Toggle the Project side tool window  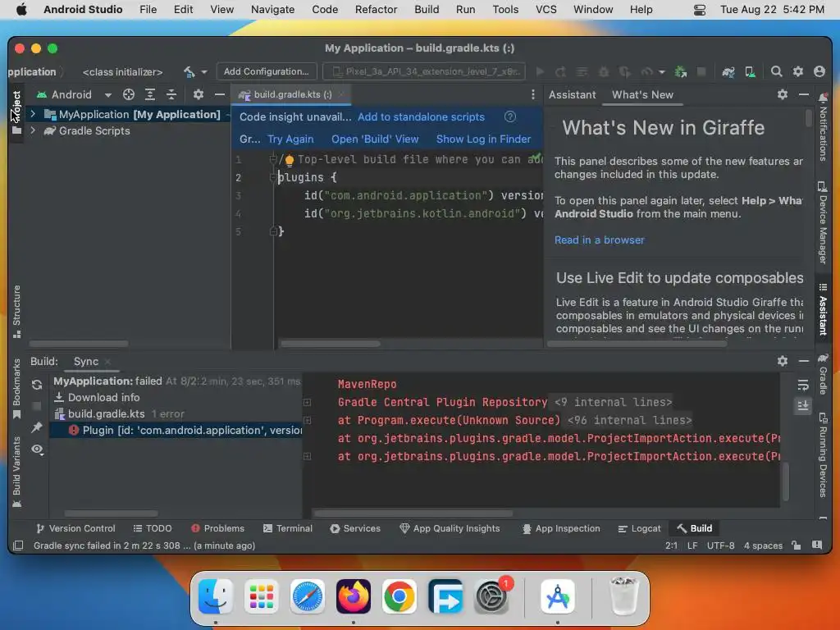click(16, 112)
